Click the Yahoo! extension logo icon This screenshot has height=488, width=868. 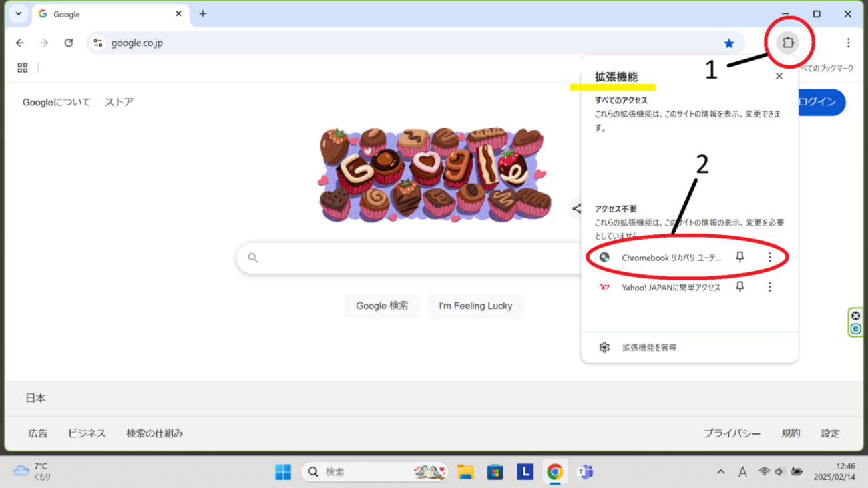click(x=604, y=287)
